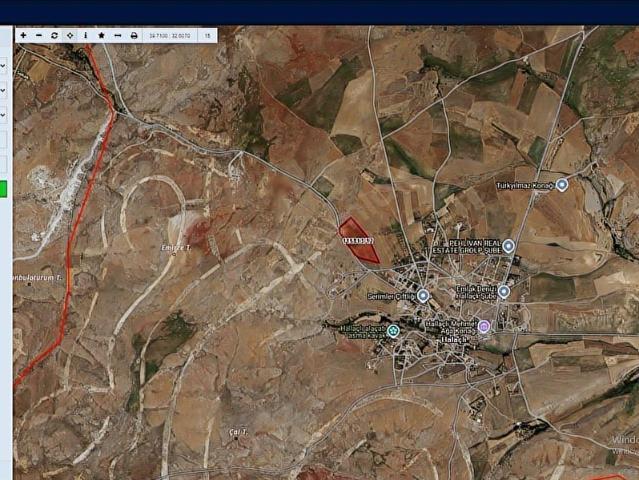Open the first dropdown in left panel
639x480 pixels.
tap(3, 66)
